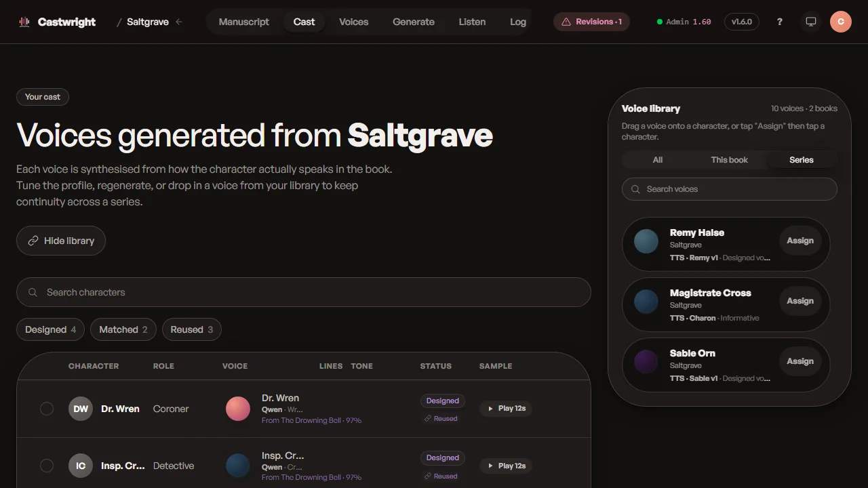Image resolution: width=868 pixels, height=488 pixels.
Task: Select the Series library tab
Action: point(802,160)
